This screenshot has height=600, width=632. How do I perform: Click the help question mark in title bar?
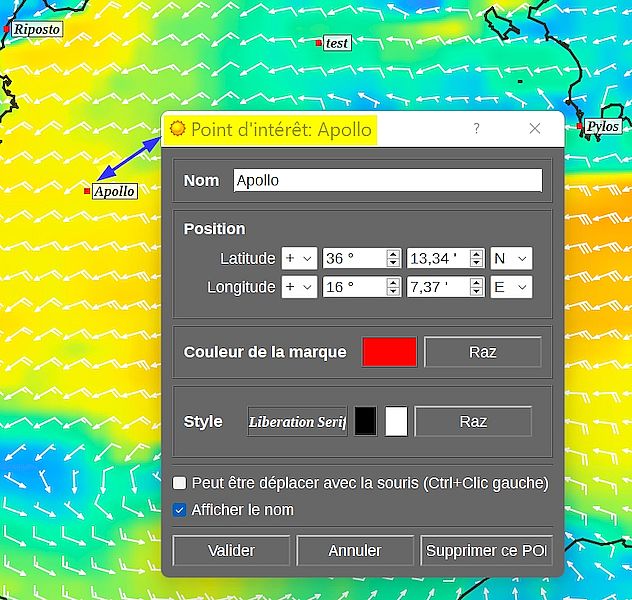click(476, 129)
